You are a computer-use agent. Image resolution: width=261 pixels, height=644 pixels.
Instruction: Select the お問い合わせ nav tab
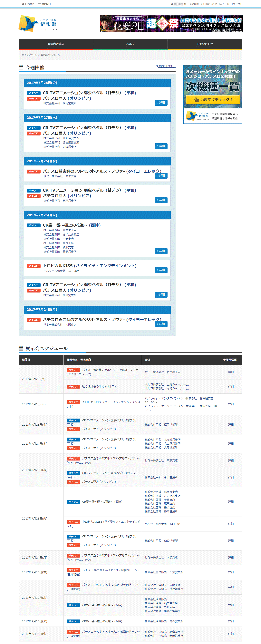pyautogui.click(x=205, y=44)
